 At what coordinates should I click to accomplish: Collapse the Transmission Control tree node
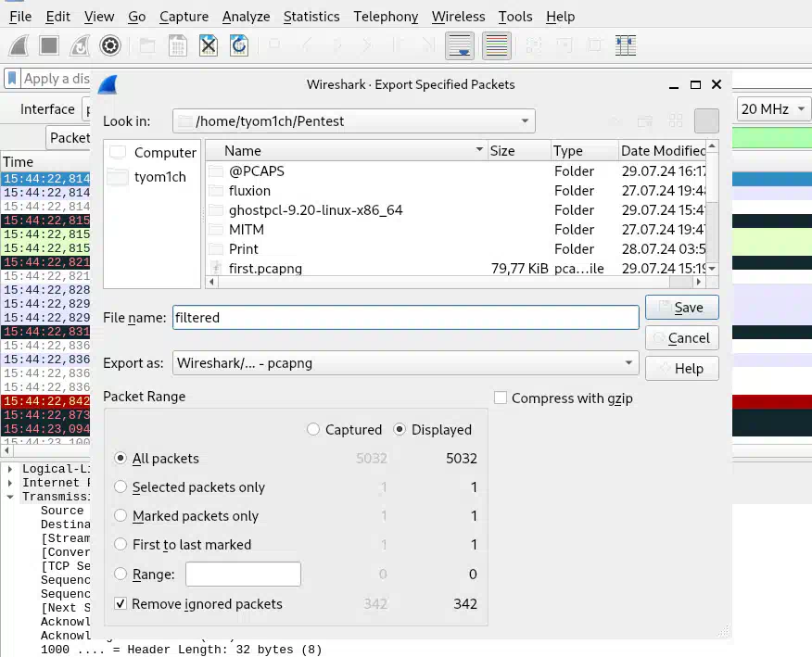pyautogui.click(x=10, y=497)
